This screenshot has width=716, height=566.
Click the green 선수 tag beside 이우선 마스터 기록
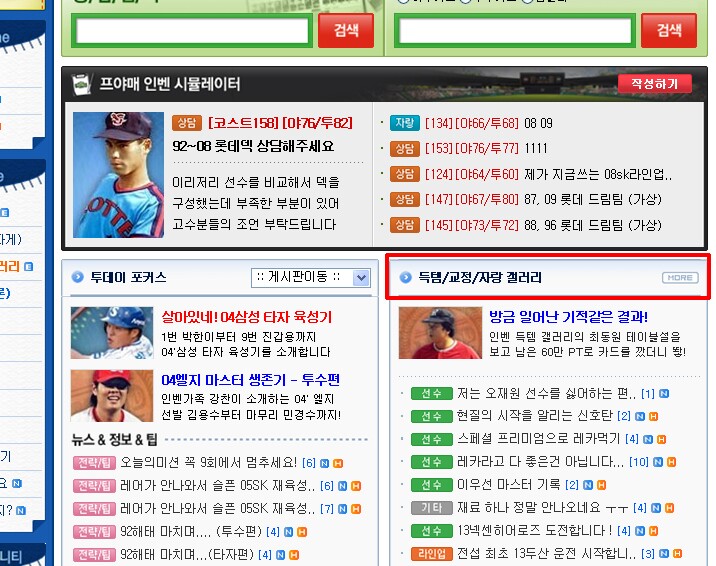431,484
